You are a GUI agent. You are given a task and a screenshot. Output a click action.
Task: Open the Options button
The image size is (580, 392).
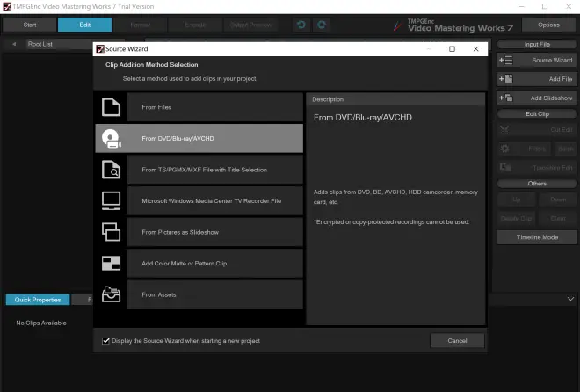(548, 25)
